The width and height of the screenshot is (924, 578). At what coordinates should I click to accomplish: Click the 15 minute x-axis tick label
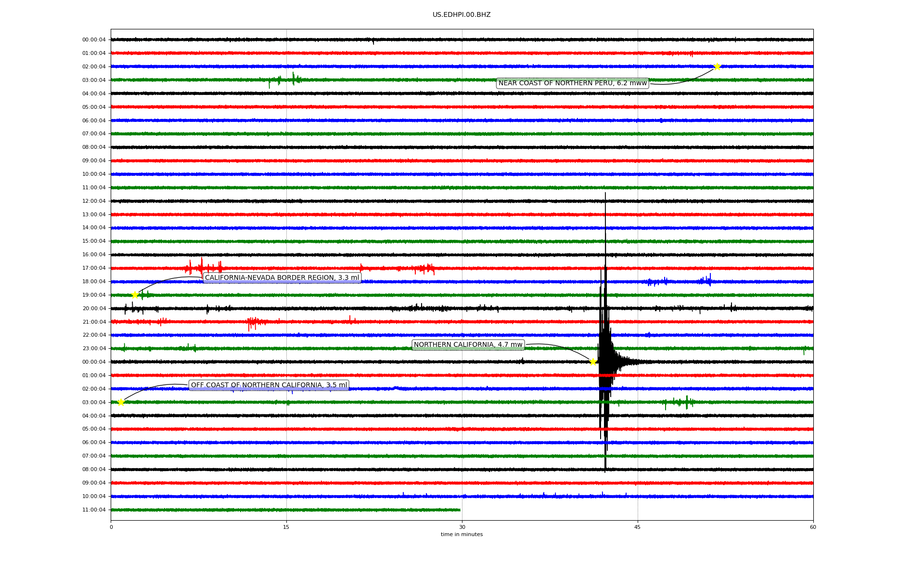pyautogui.click(x=286, y=527)
